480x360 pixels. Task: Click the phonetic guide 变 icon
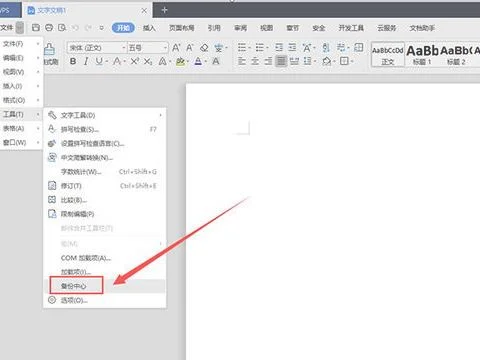coord(218,48)
